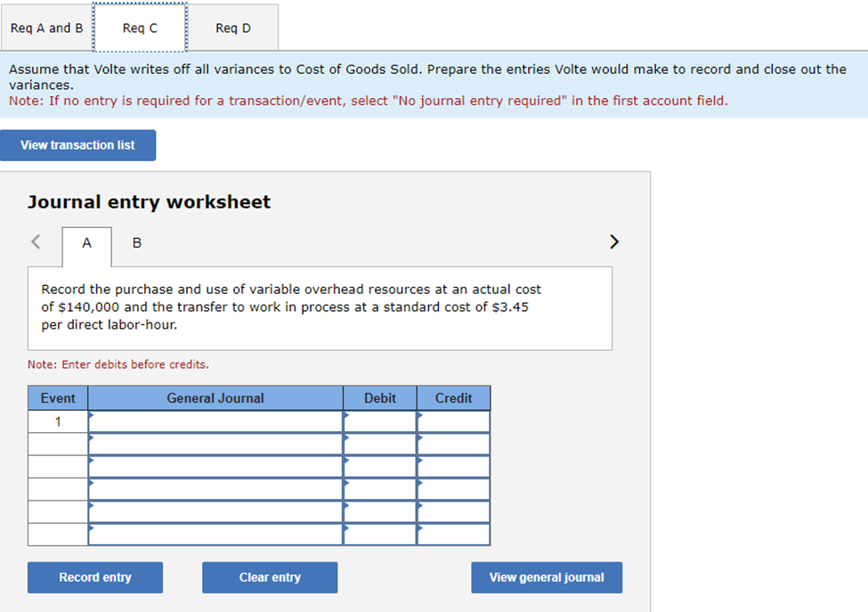Open the second row account selection dropdown
868x612 pixels.
93,439
